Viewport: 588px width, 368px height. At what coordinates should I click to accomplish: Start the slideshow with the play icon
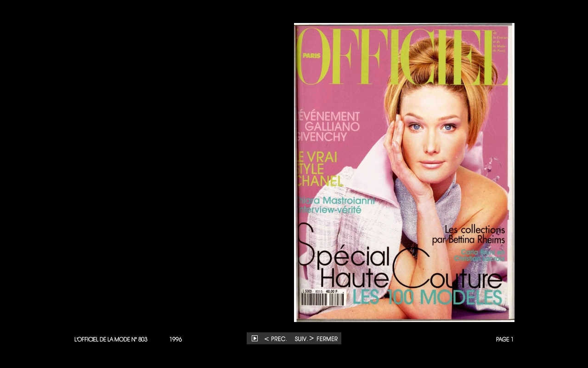coord(254,339)
